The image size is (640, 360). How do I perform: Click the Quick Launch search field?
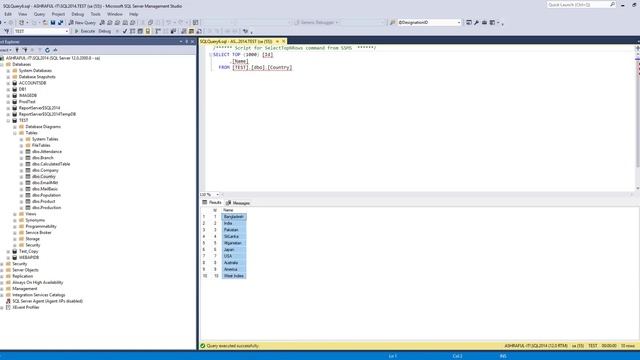point(580,5)
